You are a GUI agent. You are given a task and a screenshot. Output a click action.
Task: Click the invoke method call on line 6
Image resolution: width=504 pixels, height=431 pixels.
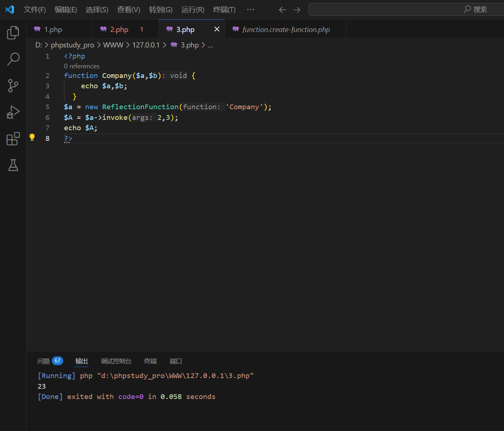click(115, 117)
